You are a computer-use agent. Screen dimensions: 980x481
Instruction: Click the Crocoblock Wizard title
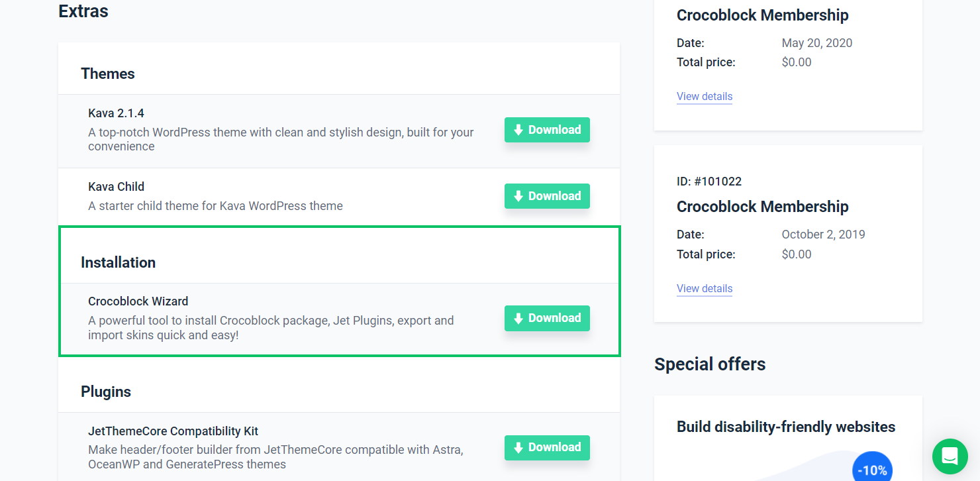point(138,301)
